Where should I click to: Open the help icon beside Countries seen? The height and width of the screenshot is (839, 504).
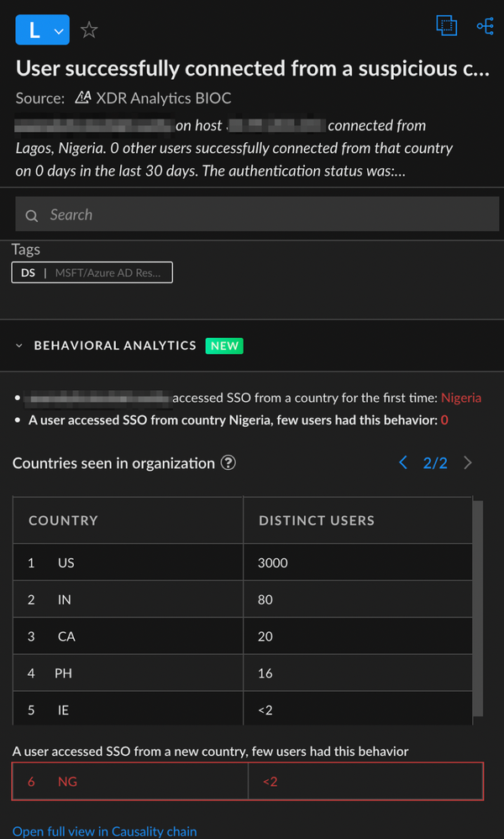(x=228, y=462)
